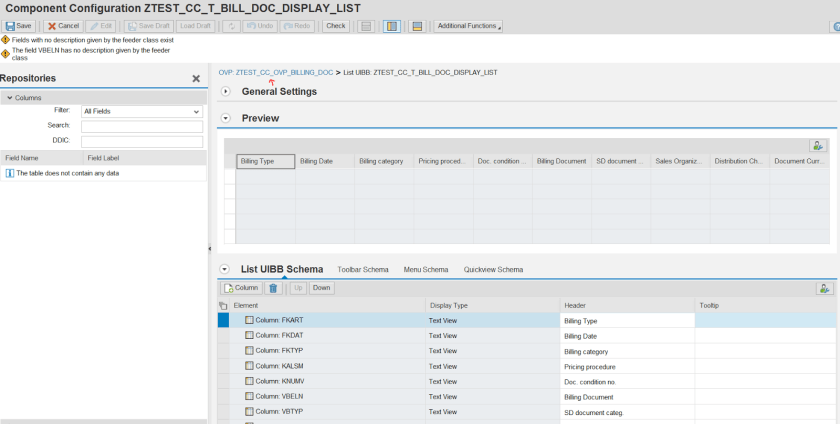
Task: Open the personalization icon above Preview table
Action: (x=818, y=146)
